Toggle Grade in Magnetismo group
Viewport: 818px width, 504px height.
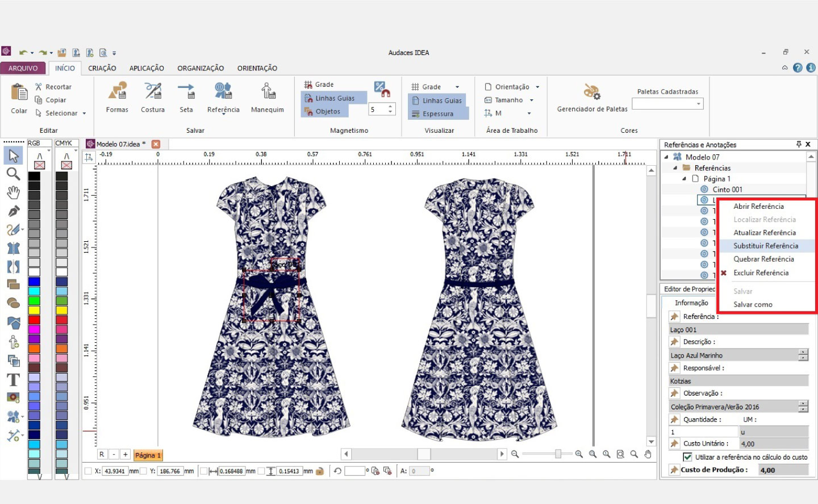[319, 85]
